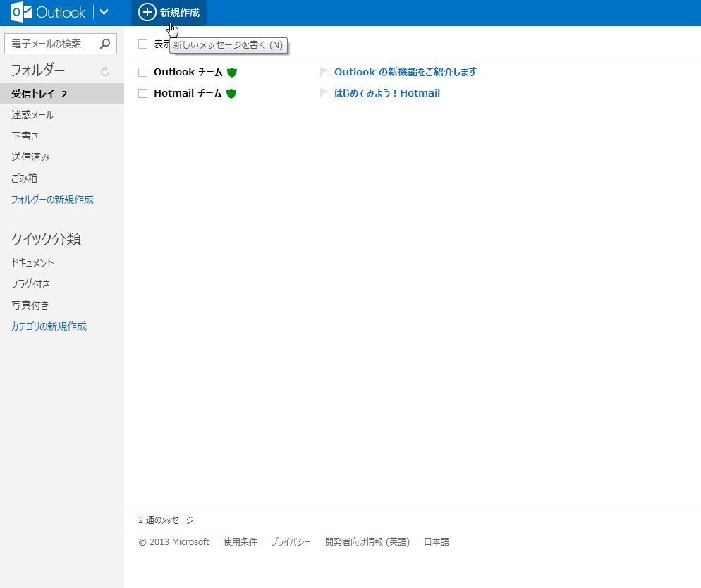Toggle the select-all messages checkbox

142,44
